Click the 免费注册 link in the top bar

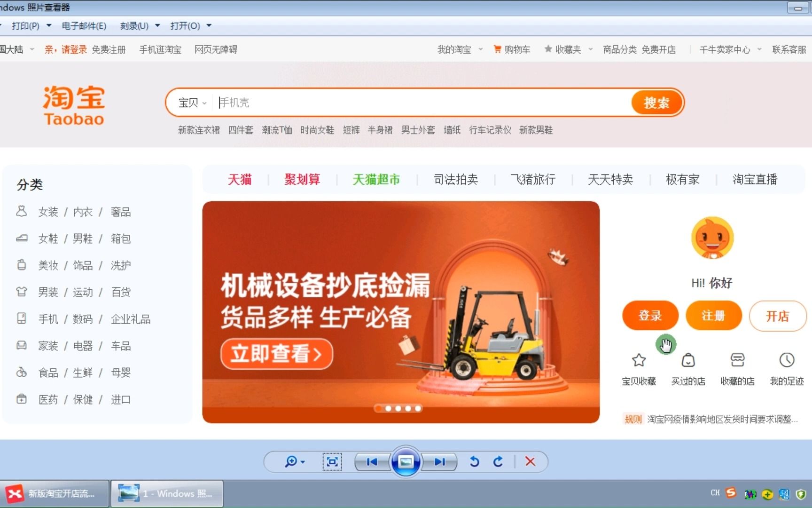109,49
